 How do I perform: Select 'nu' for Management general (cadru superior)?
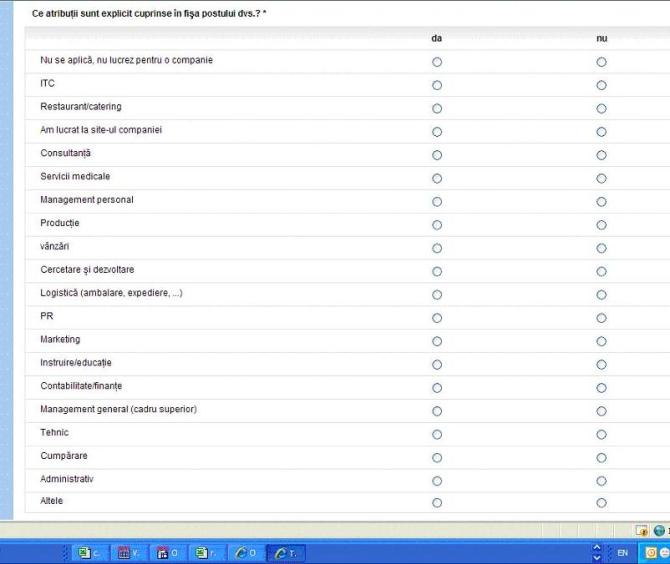[x=601, y=411]
